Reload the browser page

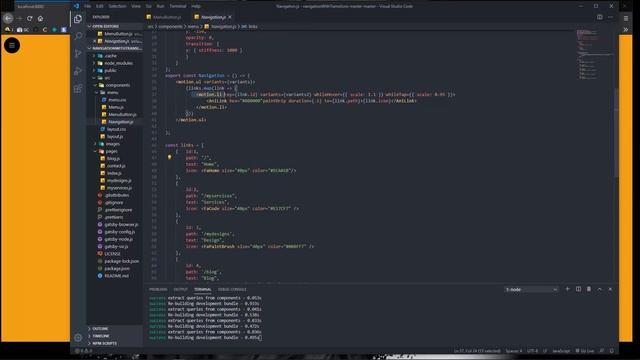30,18
